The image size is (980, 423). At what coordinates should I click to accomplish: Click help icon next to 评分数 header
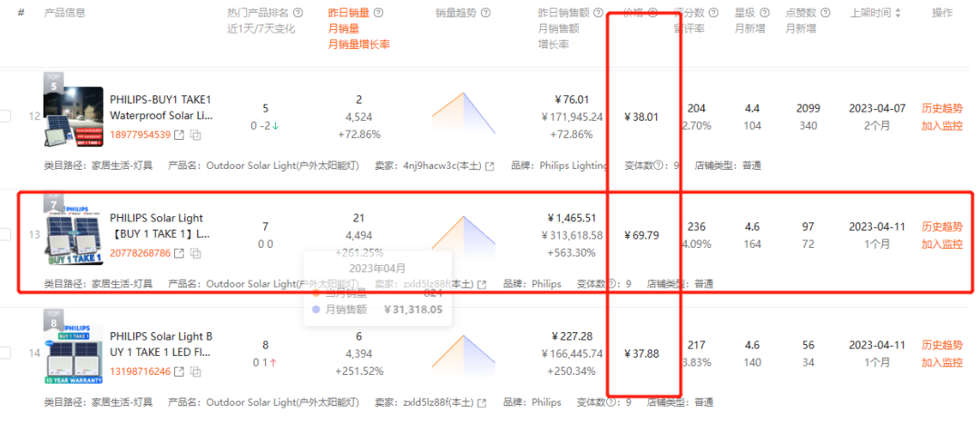(x=714, y=13)
